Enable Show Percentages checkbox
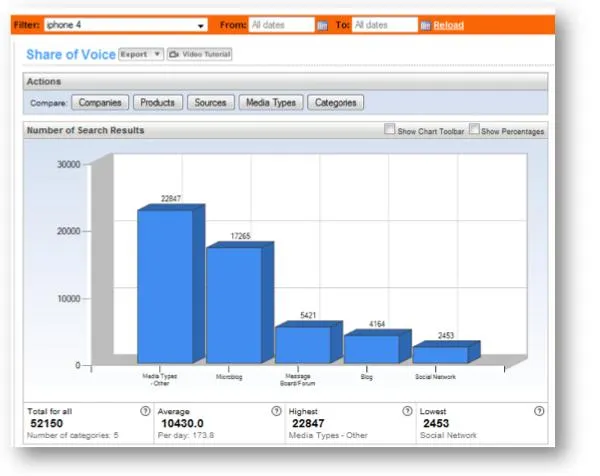This screenshot has height=476, width=600. point(474,129)
